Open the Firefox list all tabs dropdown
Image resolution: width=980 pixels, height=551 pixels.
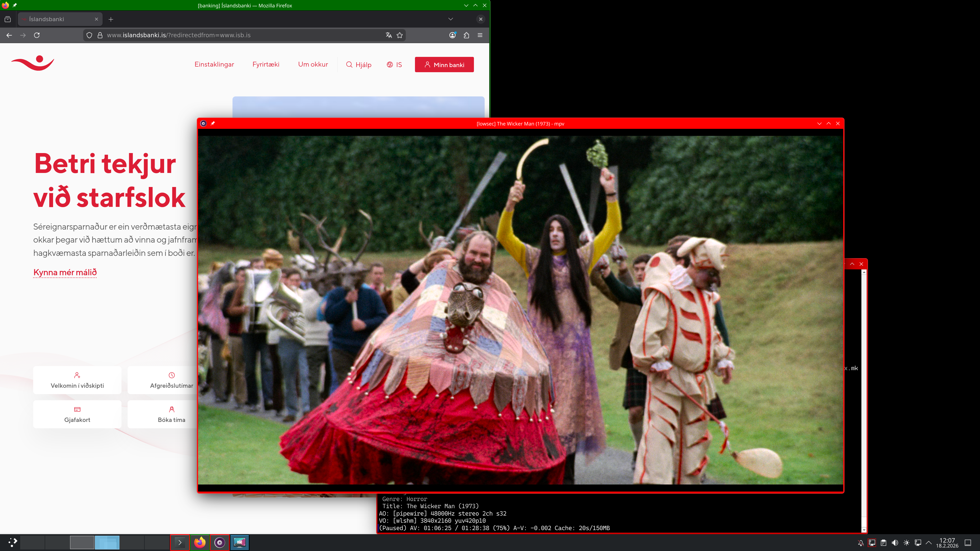click(450, 19)
